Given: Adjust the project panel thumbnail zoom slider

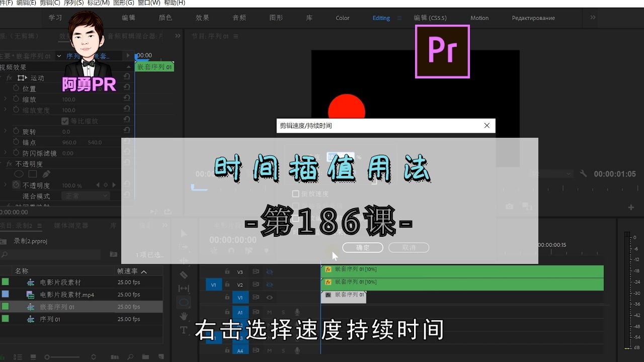Looking at the screenshot, I should pos(62,357).
